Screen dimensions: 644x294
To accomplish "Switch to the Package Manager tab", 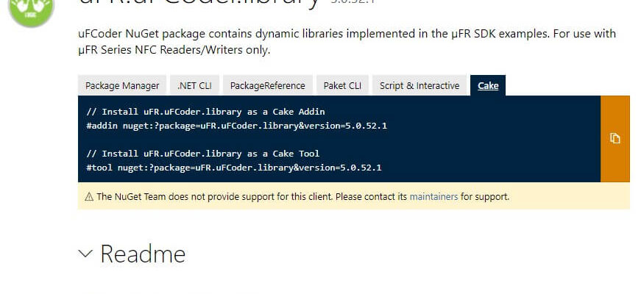I will pyautogui.click(x=122, y=85).
